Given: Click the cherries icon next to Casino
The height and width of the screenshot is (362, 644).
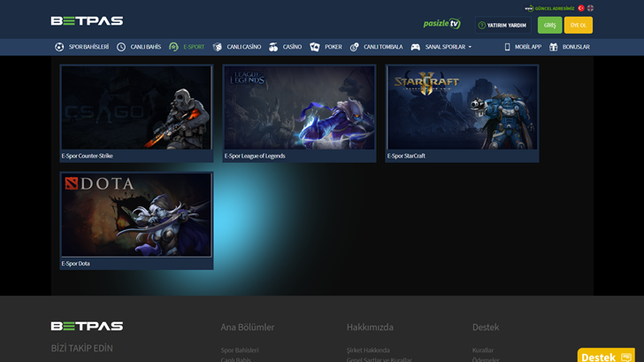Looking at the screenshot, I should [x=273, y=47].
